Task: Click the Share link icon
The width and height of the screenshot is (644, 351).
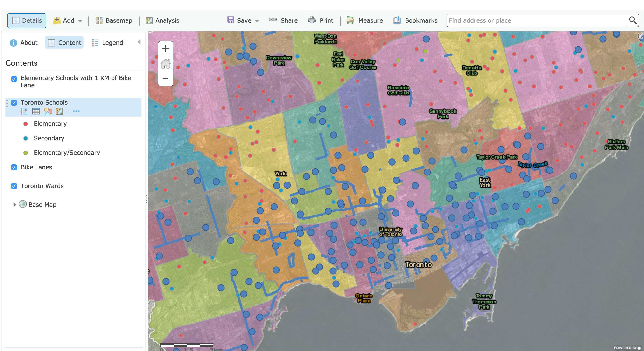Action: tap(273, 20)
